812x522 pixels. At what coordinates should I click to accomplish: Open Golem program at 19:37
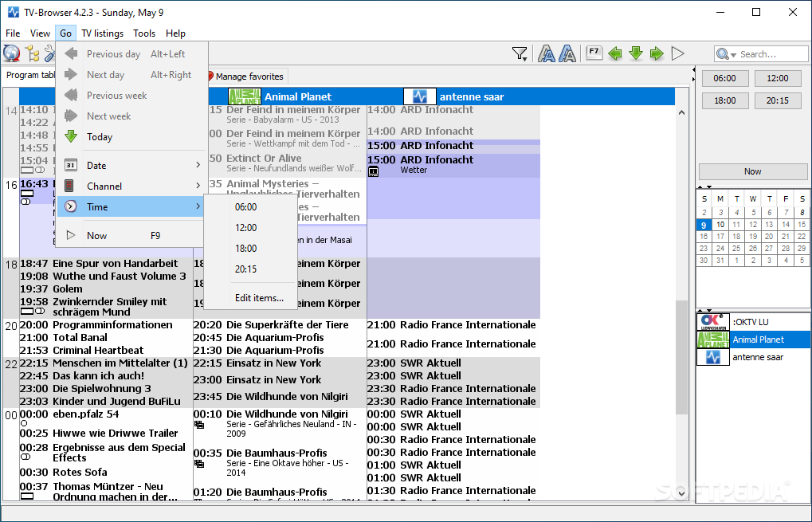point(106,289)
